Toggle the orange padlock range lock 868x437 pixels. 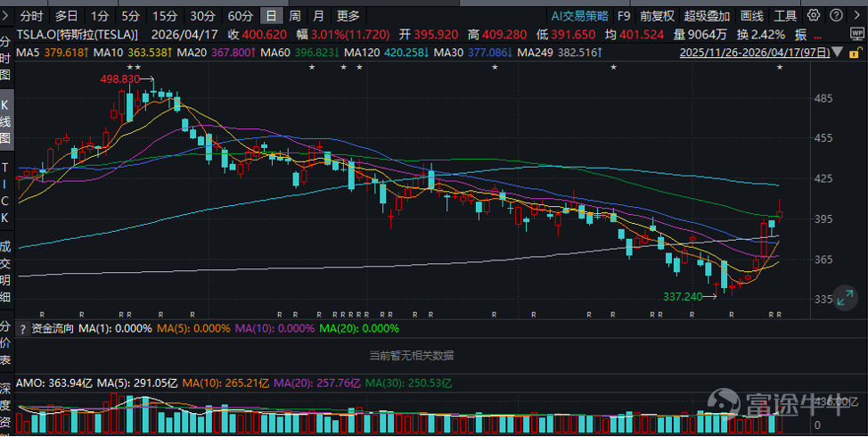(x=855, y=54)
